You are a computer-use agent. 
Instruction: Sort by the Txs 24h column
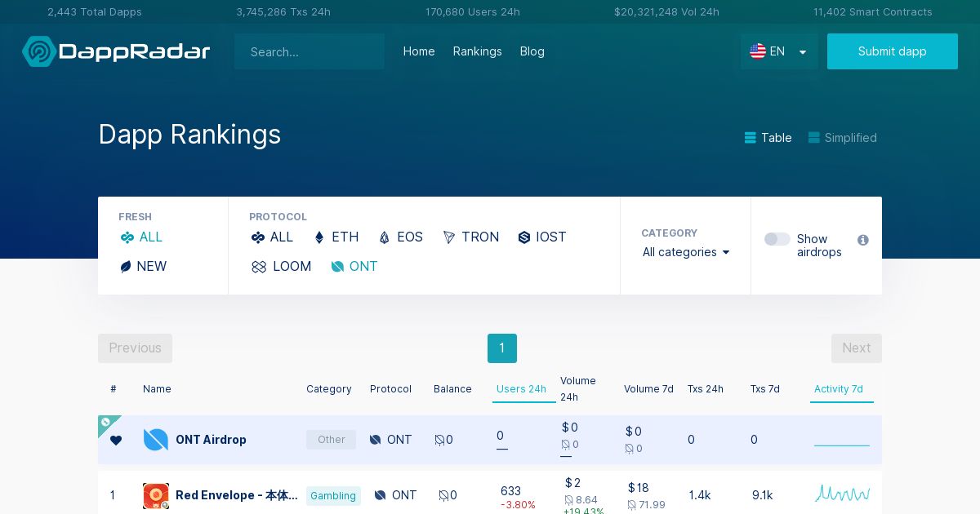click(x=706, y=389)
